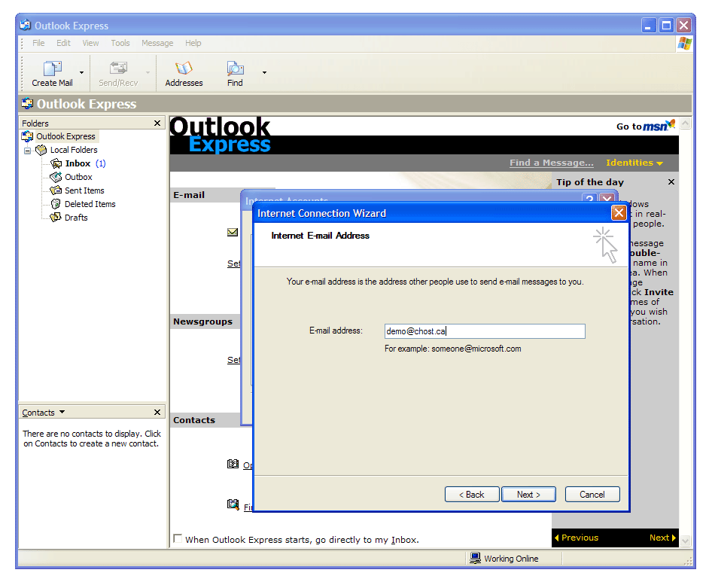The width and height of the screenshot is (712, 588).
Task: Select the Drafts folder
Action: point(76,218)
